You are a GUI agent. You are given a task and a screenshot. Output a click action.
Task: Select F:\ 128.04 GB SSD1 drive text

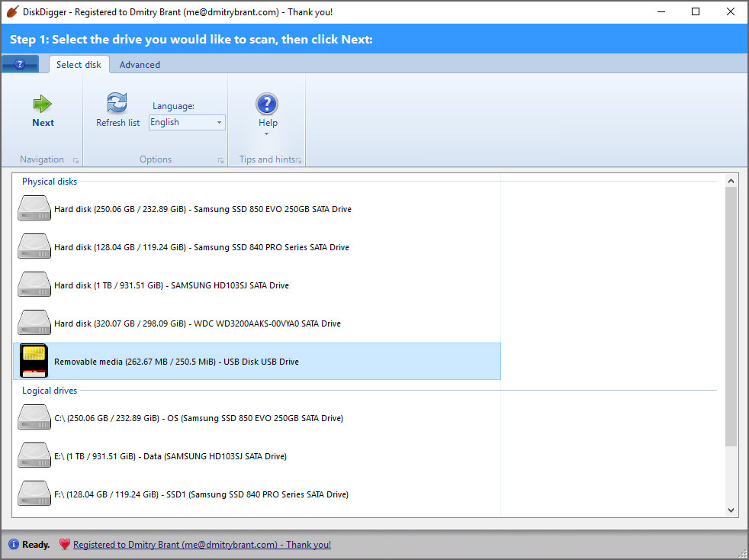pyautogui.click(x=201, y=494)
